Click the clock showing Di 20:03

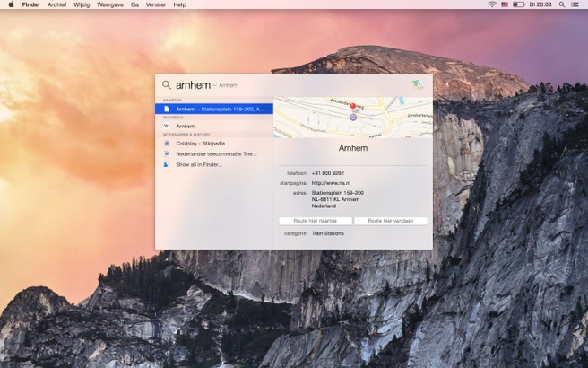coord(540,4)
